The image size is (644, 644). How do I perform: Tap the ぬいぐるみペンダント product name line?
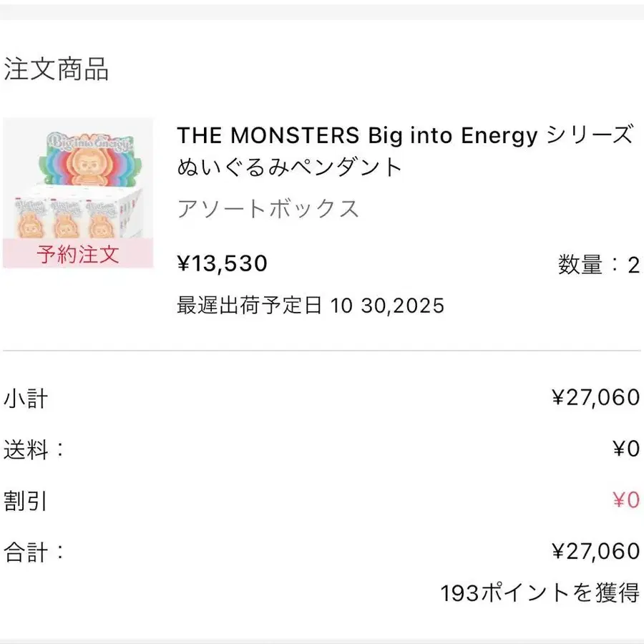click(x=290, y=167)
